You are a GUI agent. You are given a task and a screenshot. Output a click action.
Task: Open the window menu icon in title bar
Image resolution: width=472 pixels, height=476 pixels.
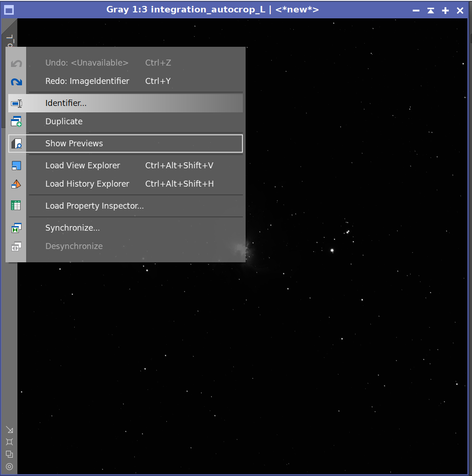[x=9, y=10]
